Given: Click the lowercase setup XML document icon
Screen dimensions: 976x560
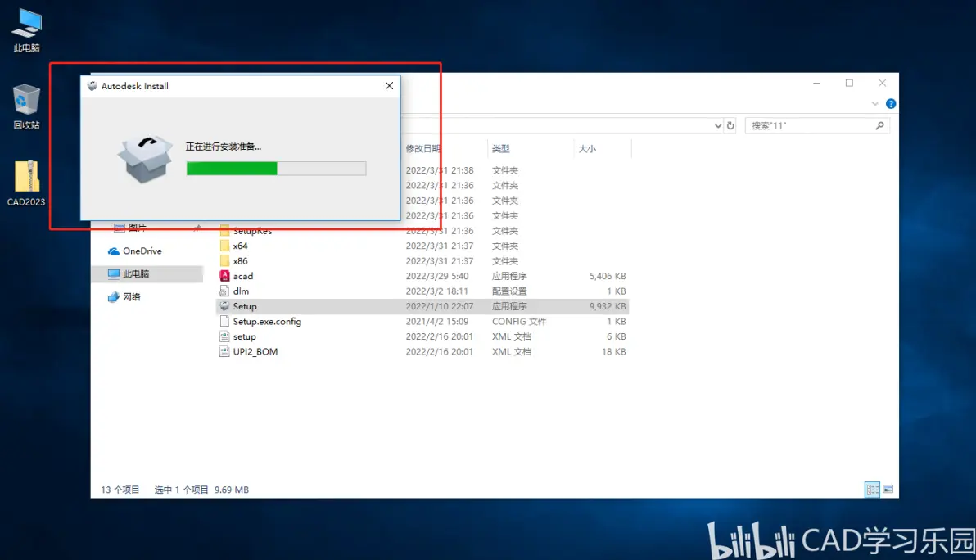Looking at the screenshot, I should tap(224, 336).
